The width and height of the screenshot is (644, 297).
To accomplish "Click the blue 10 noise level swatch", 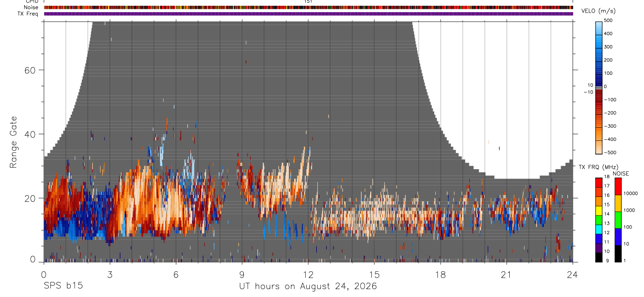I will [618, 237].
